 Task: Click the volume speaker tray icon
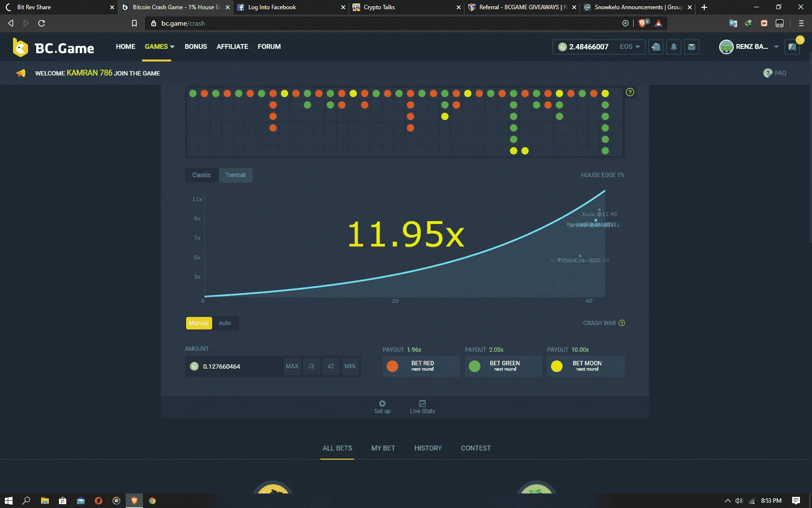pyautogui.click(x=739, y=501)
